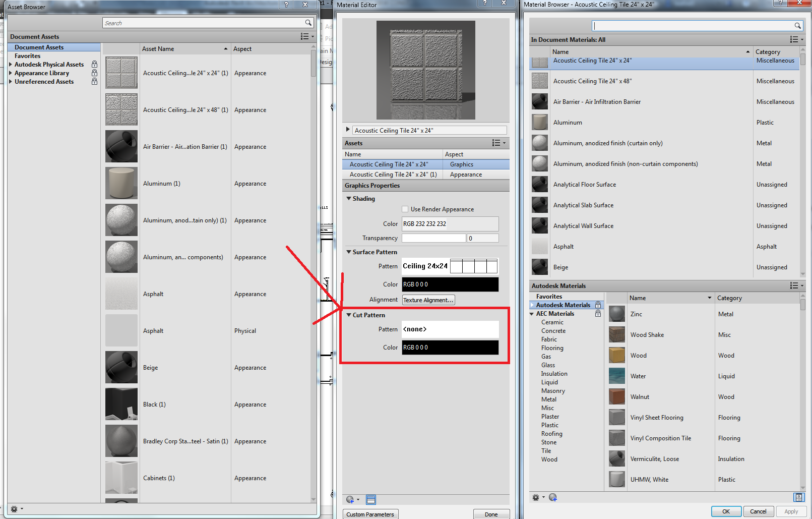Click the create new material icon in Material Browser
The image size is (812, 519).
tap(553, 497)
